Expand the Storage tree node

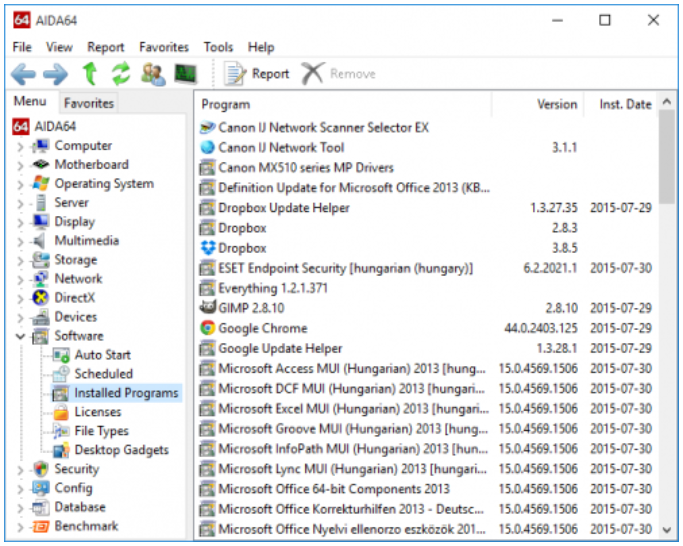coord(20,261)
